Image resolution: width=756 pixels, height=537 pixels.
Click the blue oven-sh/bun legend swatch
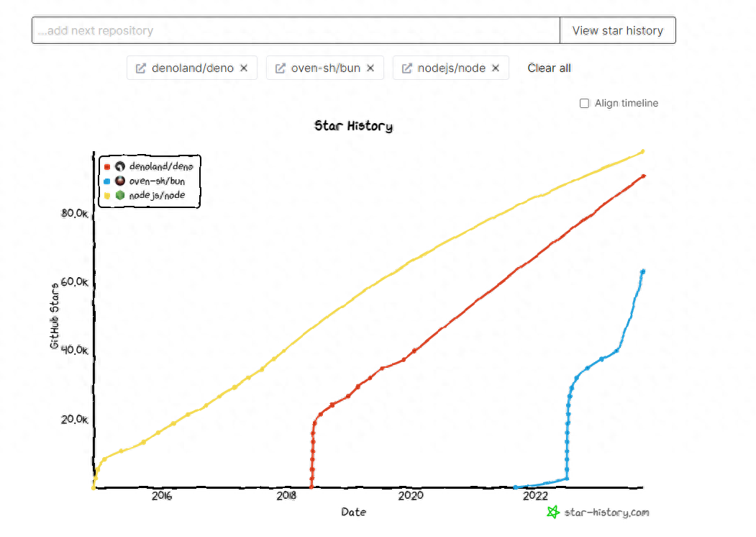[107, 181]
